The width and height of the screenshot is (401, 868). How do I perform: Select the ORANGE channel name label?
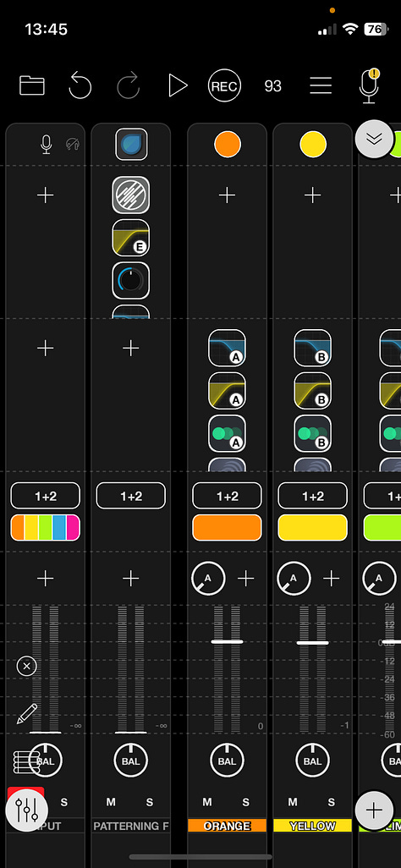[x=227, y=826]
